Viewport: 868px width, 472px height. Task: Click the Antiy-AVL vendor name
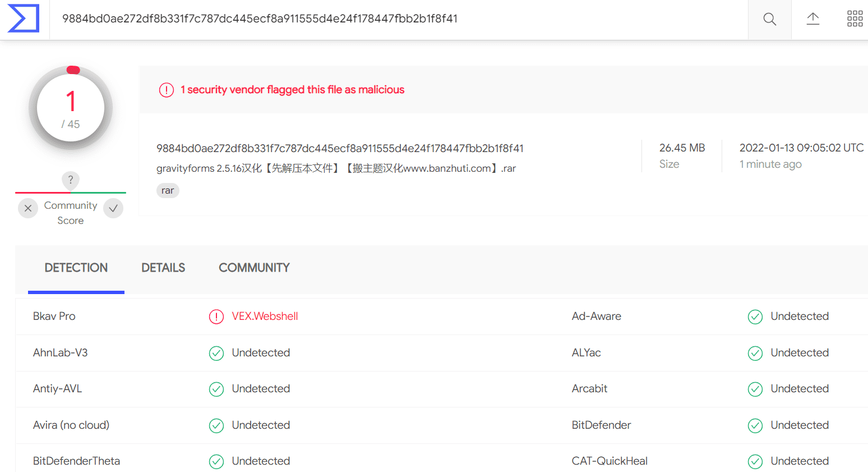(58, 388)
